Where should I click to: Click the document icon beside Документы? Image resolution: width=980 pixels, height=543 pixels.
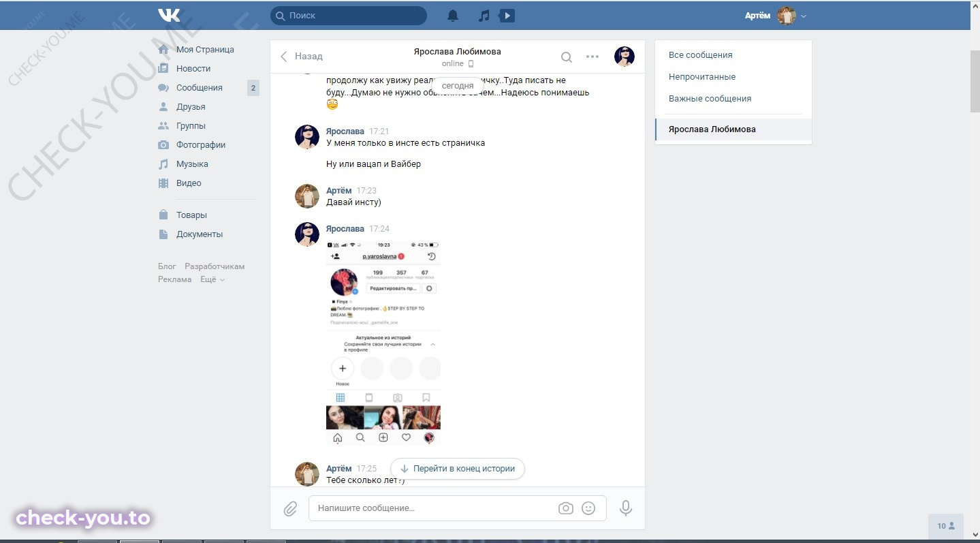pos(163,234)
